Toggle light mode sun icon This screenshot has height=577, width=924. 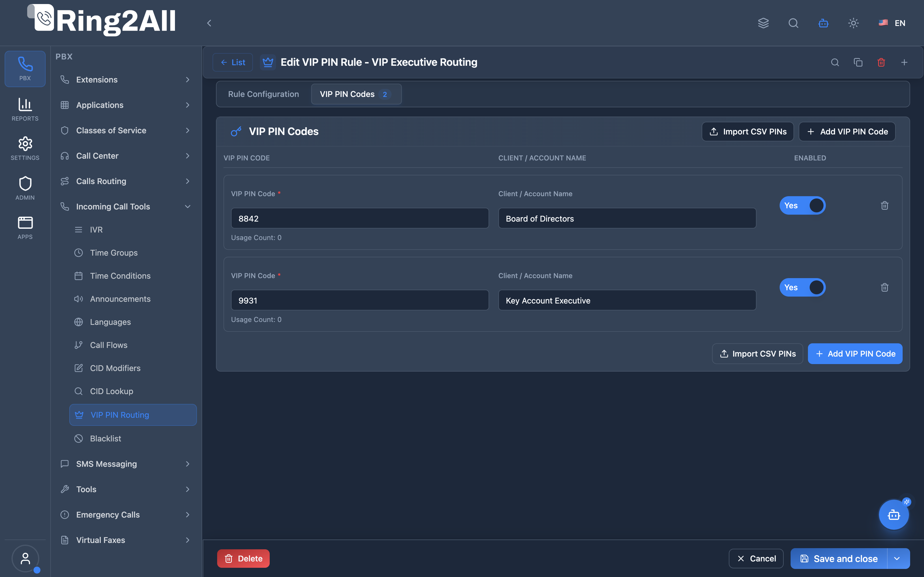[853, 23]
